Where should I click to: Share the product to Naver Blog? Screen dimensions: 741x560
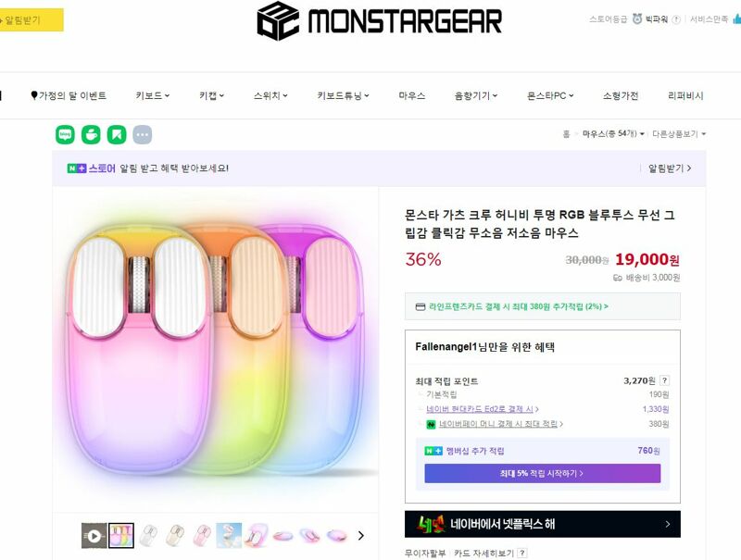click(x=65, y=134)
